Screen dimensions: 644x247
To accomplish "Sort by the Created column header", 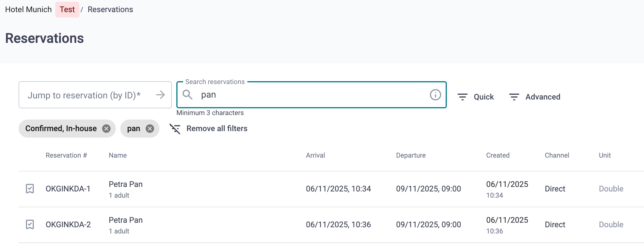I will coord(498,155).
